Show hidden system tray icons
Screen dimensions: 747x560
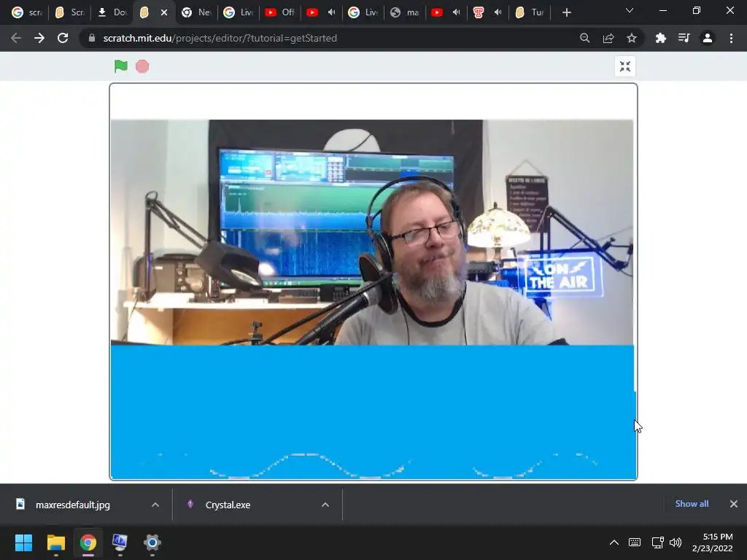pyautogui.click(x=614, y=542)
